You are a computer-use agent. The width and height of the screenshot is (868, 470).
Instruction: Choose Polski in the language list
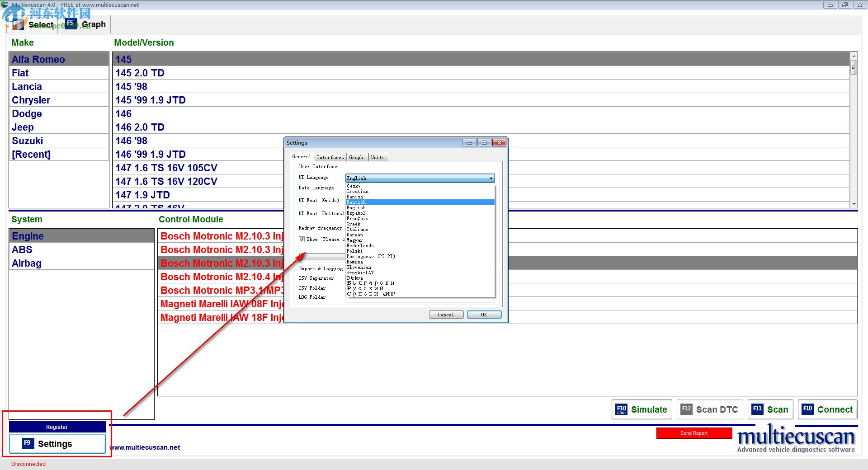(420, 251)
